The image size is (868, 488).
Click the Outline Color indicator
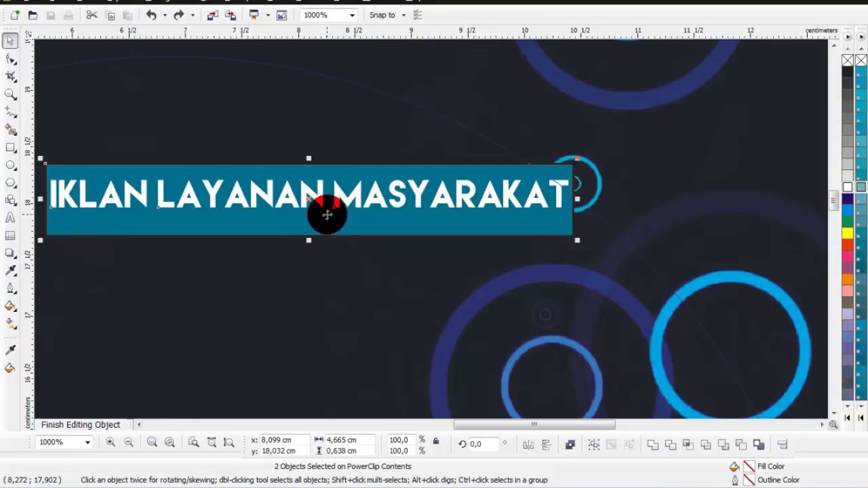749,480
